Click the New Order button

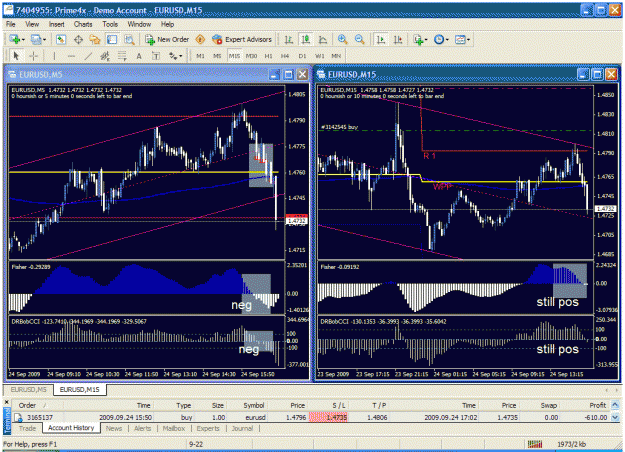167,39
